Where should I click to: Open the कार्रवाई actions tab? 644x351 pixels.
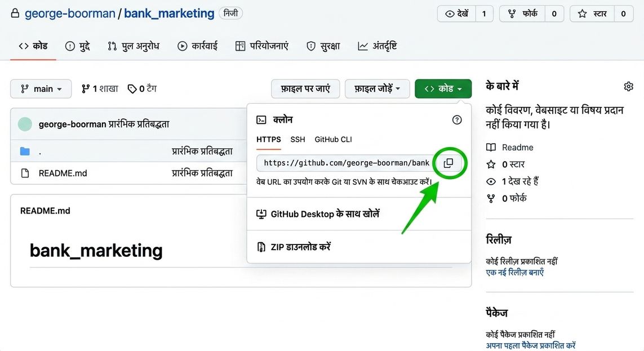click(x=197, y=46)
